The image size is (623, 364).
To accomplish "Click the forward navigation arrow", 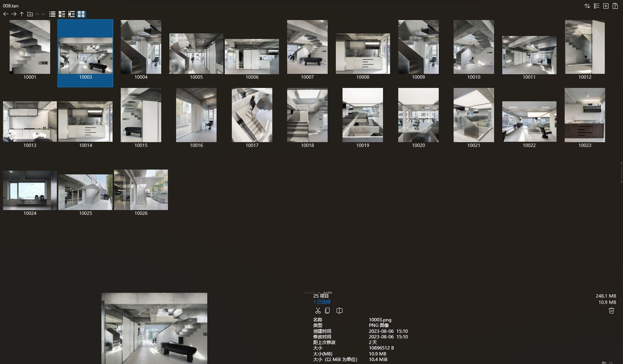I will pos(14,14).
